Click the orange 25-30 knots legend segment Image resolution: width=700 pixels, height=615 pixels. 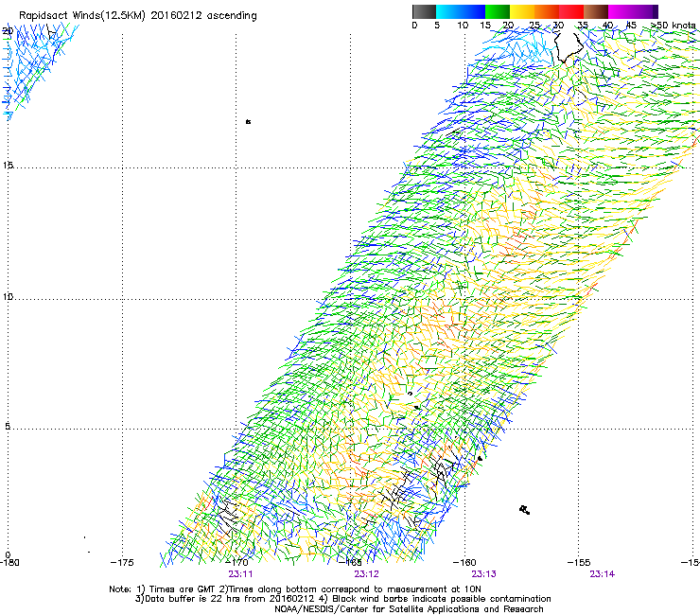coord(547,11)
